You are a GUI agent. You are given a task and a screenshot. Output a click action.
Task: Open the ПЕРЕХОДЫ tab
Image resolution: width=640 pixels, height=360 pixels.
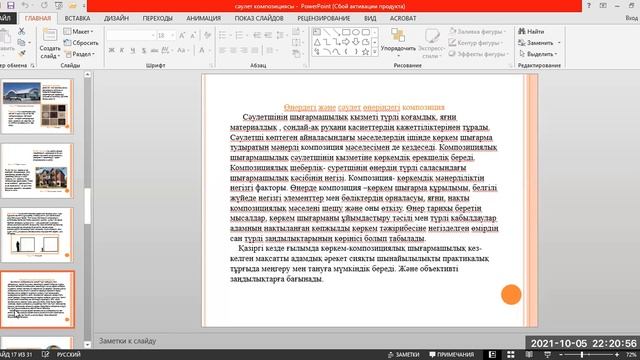point(158,18)
